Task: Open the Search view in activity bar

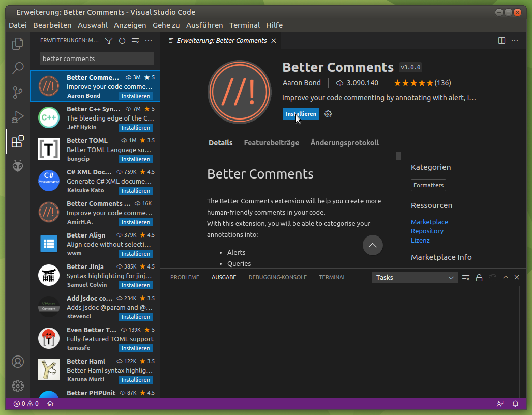Action: (x=18, y=68)
